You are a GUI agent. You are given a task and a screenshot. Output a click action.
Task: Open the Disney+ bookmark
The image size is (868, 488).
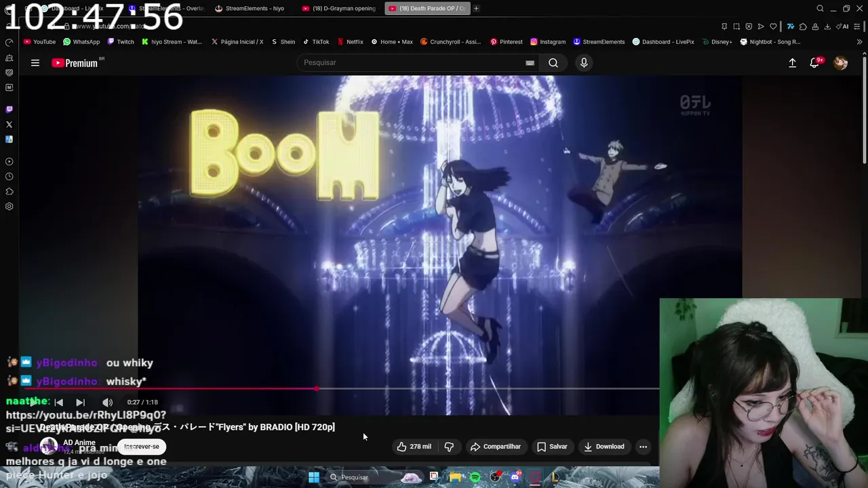(717, 42)
